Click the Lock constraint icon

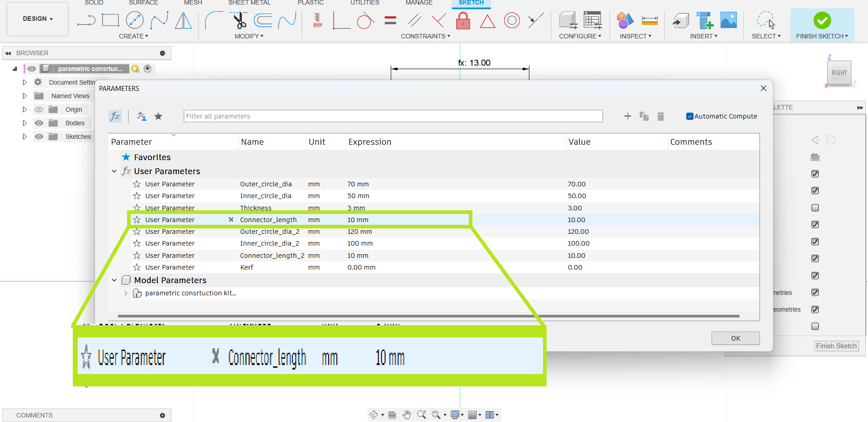coord(463,20)
